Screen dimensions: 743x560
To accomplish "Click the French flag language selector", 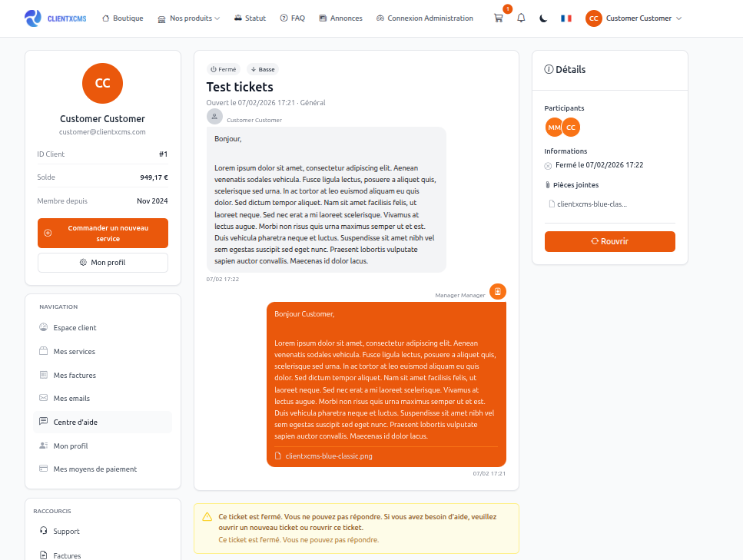I will point(566,17).
